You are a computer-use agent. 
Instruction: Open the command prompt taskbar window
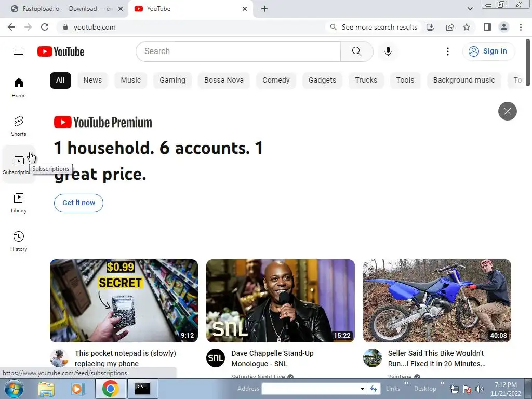coord(142,389)
